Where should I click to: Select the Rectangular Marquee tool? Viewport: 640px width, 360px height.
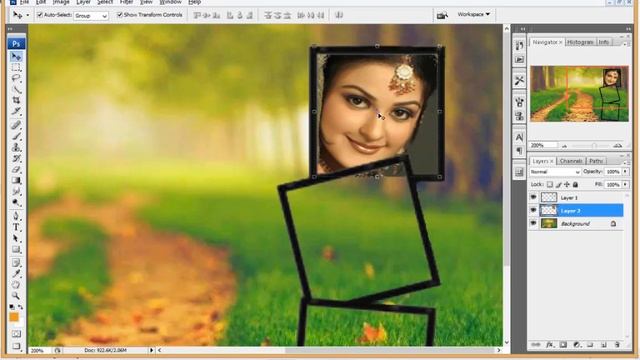click(16, 67)
